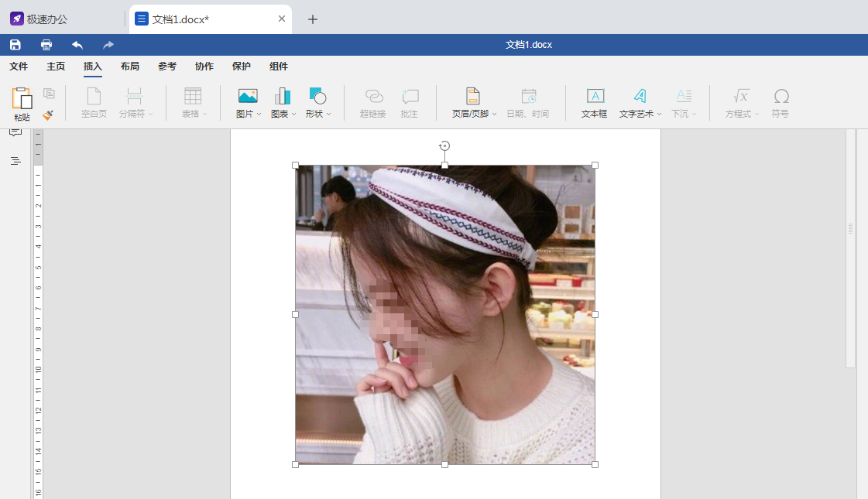Viewport: 868px width, 499px height.
Task: Click the Print icon
Action: [46, 45]
